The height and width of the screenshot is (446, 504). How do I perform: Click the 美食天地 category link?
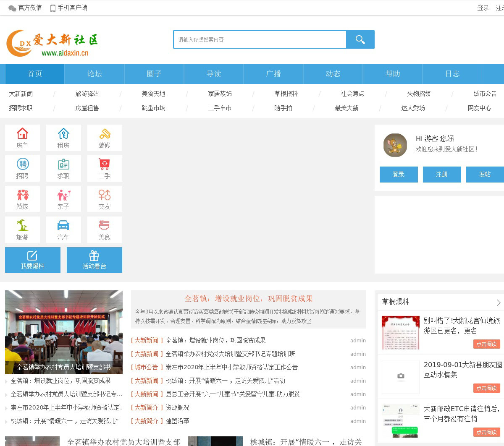(x=153, y=94)
